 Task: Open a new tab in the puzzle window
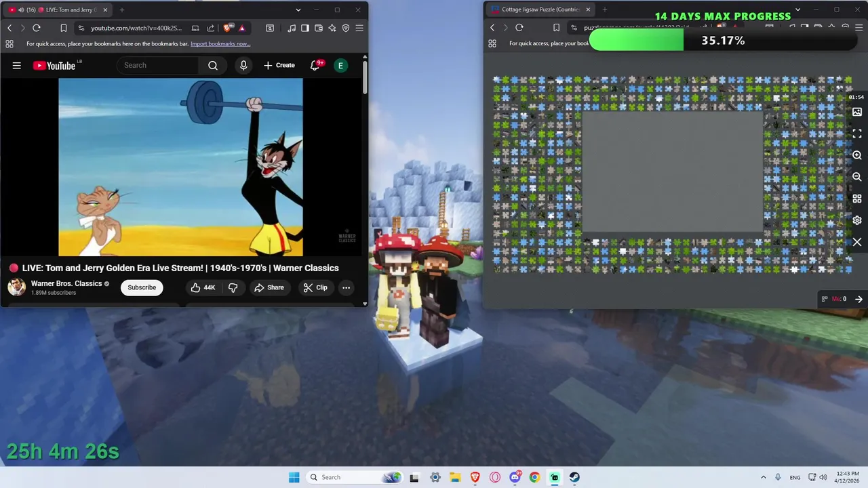(x=605, y=10)
